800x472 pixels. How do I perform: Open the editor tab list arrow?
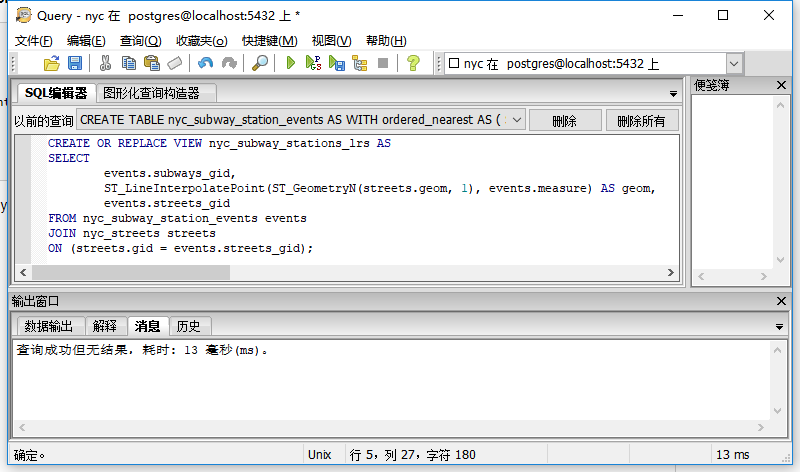coord(673,94)
